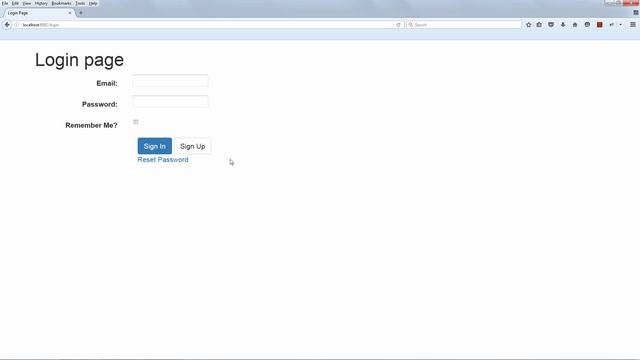Focus the browser Search box
This screenshot has width=640, height=360.
(x=464, y=25)
